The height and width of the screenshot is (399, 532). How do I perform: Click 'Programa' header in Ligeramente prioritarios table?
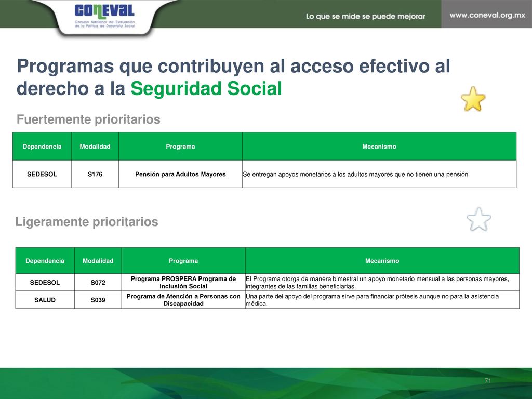(183, 261)
